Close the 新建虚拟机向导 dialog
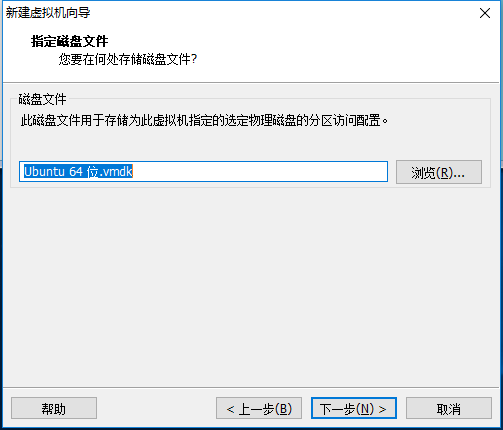 coord(485,13)
